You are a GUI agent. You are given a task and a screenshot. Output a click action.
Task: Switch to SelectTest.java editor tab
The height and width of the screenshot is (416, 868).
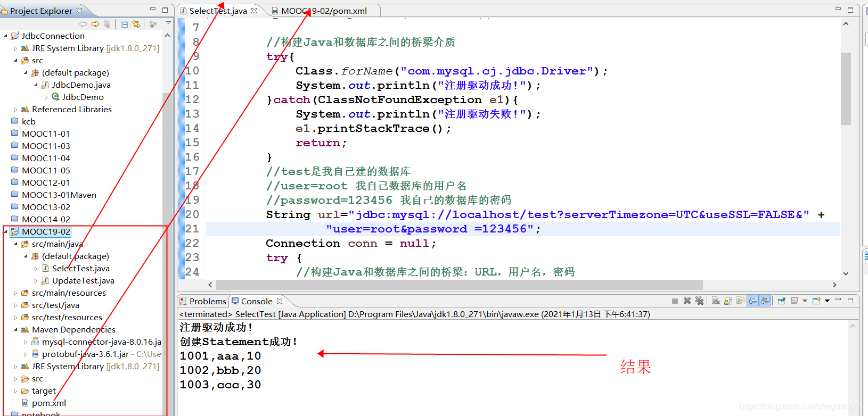tap(218, 11)
